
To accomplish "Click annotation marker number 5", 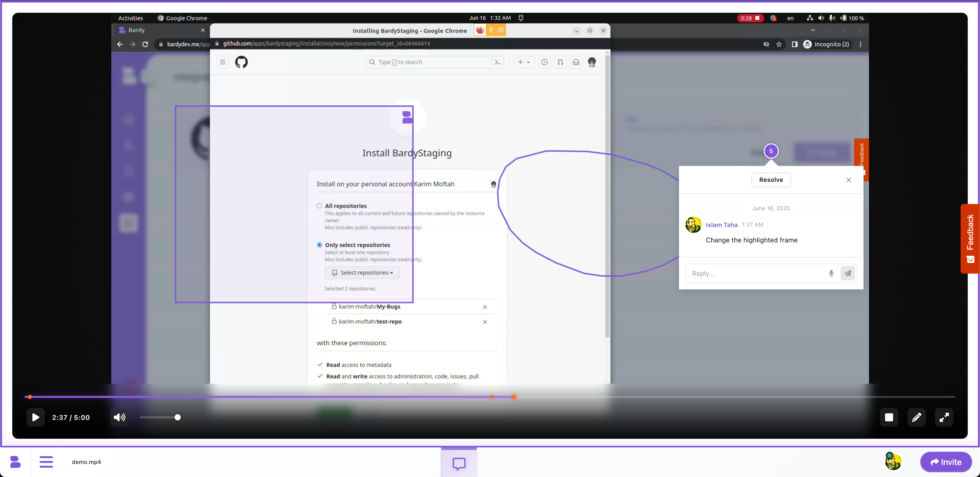I will [771, 151].
